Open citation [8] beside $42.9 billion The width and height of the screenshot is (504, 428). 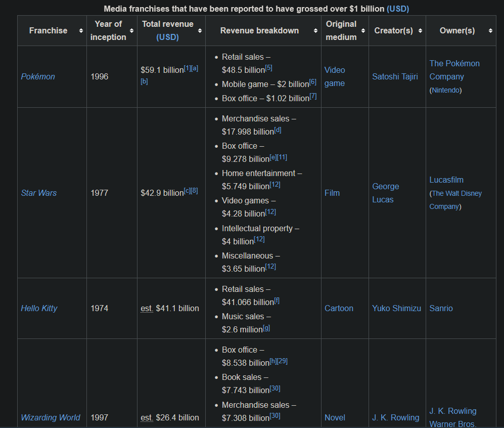(194, 191)
